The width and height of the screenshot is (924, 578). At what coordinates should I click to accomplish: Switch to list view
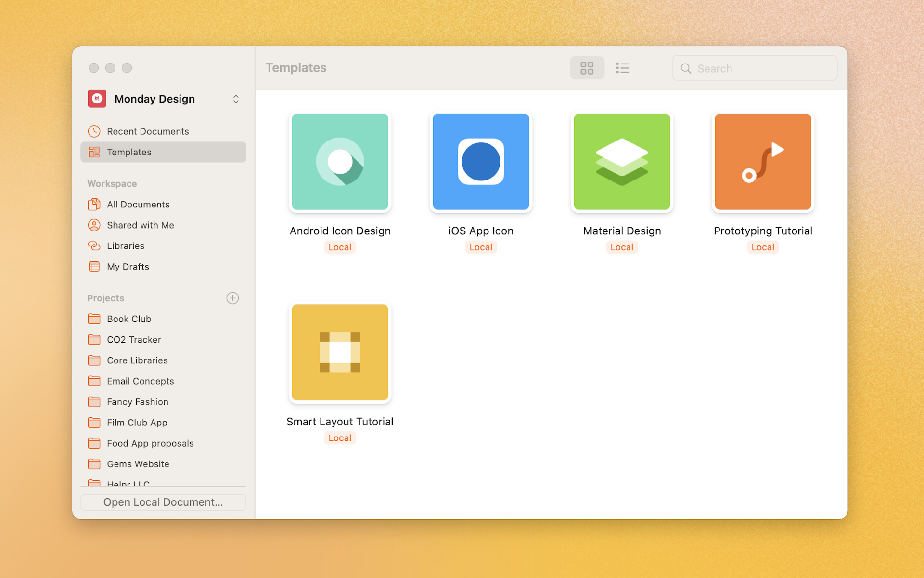[x=622, y=68]
